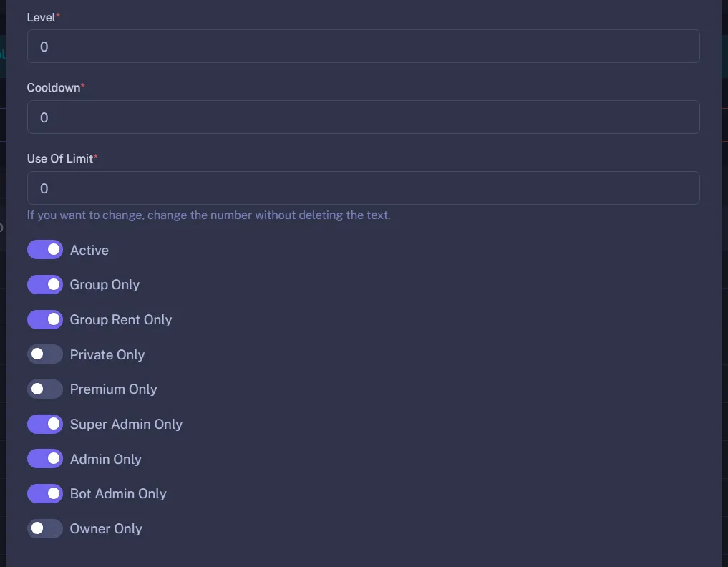The image size is (728, 567).
Task: Switch off the Bot Admin Only toggle
Action: pos(44,493)
